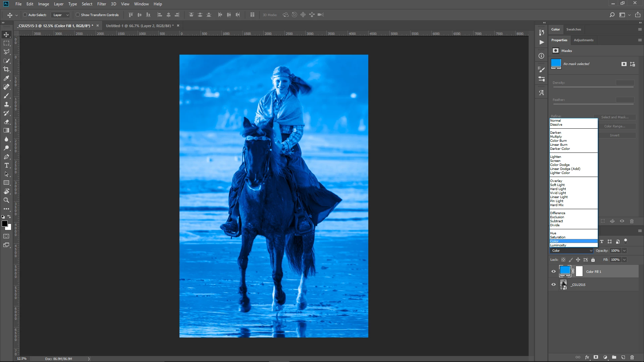Select the Crop tool
Screen dimensions: 644x362
click(x=6, y=69)
